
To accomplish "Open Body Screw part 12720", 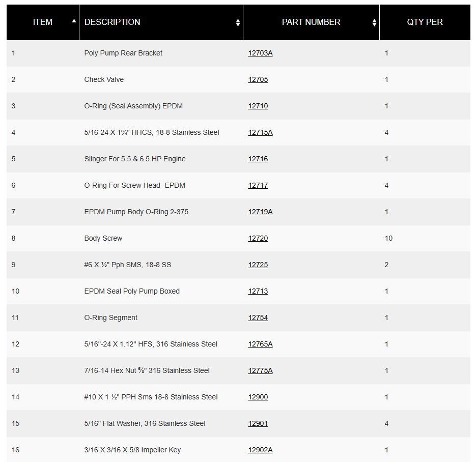I will 258,239.
